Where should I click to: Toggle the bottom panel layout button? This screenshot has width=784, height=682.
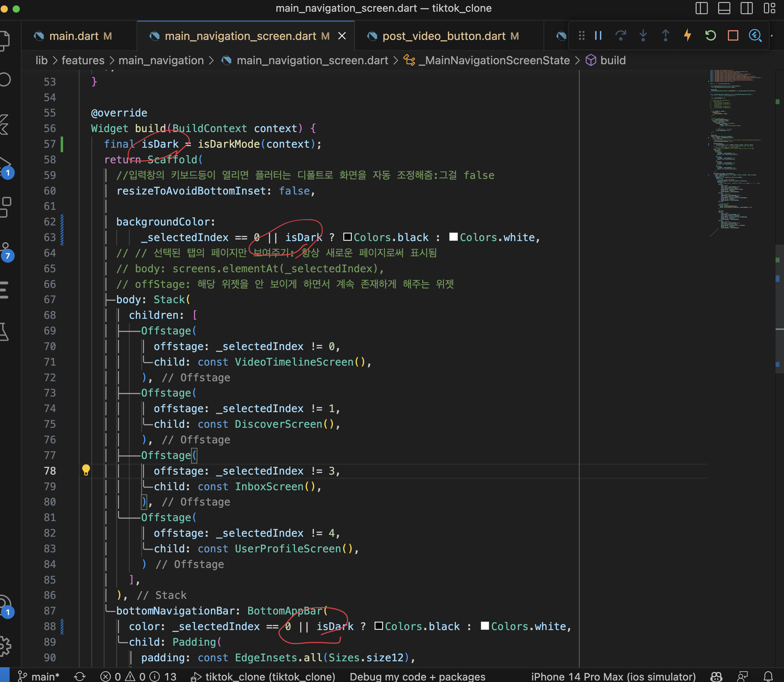tap(724, 8)
